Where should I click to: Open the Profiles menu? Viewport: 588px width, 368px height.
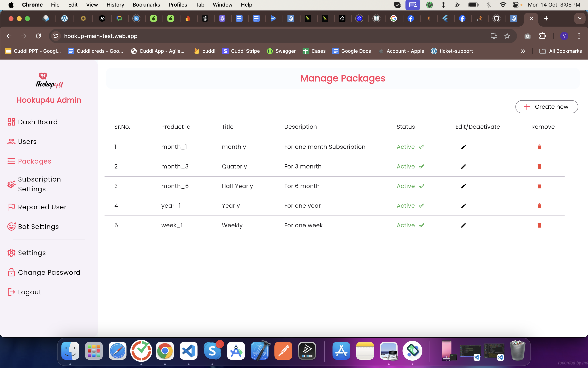point(178,5)
